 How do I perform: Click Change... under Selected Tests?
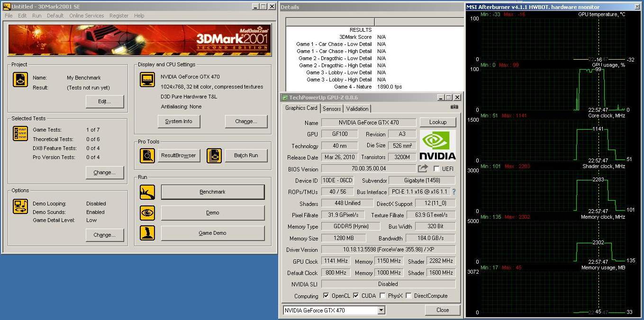click(105, 173)
